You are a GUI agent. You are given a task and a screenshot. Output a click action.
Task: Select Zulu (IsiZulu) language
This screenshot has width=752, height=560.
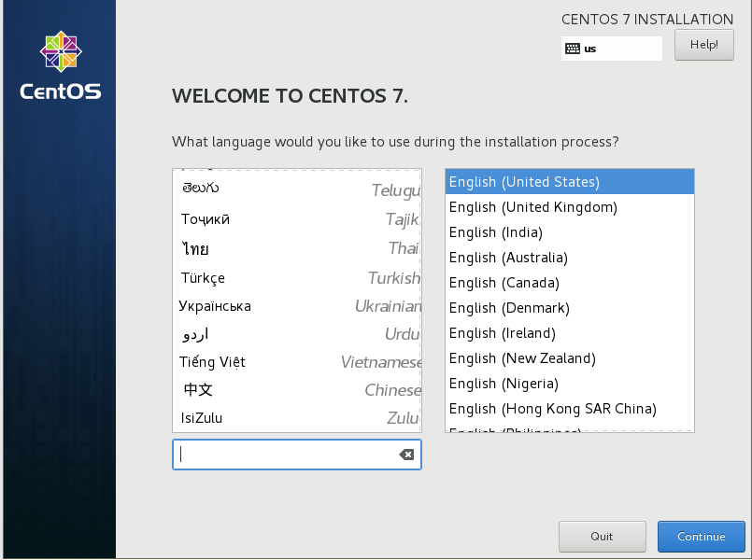297,418
